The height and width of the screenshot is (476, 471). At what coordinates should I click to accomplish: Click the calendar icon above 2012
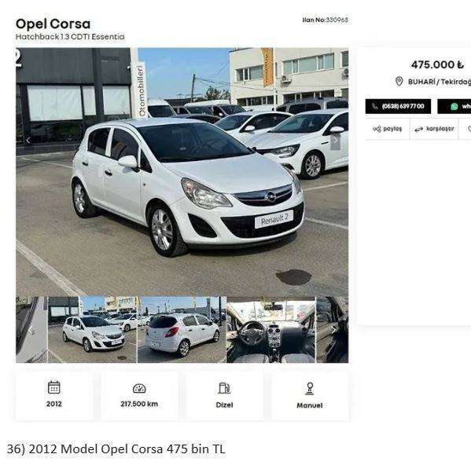point(54,387)
